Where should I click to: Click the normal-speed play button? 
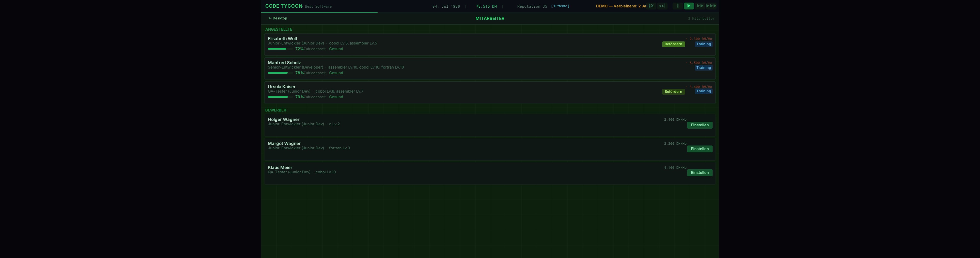coord(689,6)
